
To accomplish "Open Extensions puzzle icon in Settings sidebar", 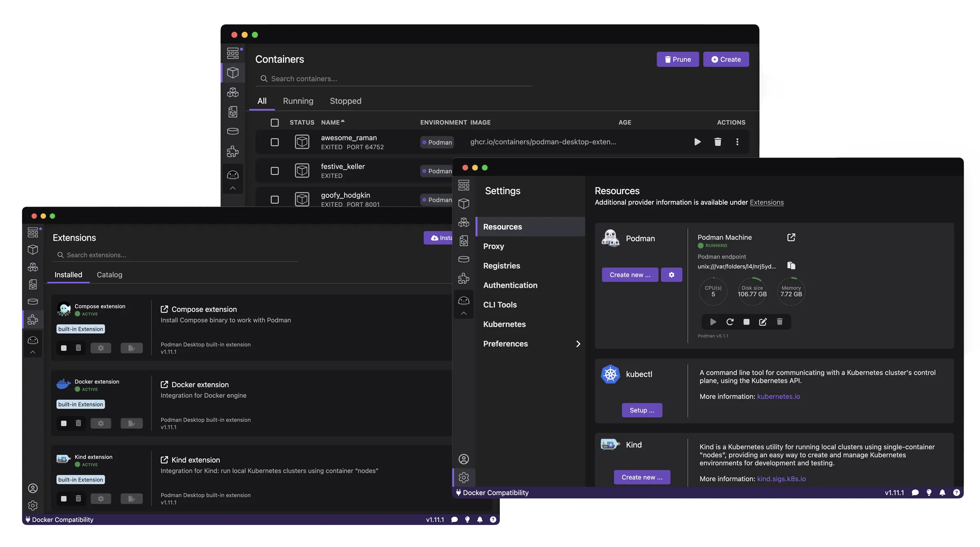I will click(463, 278).
